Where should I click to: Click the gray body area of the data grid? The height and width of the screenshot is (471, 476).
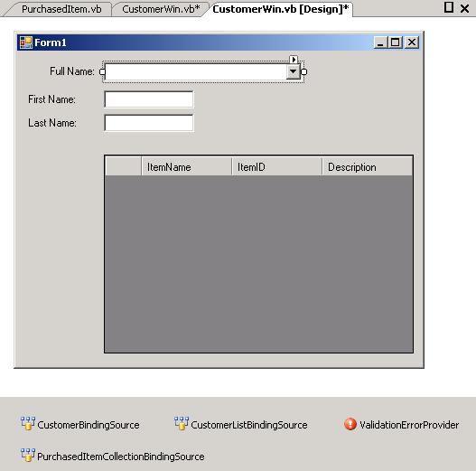[x=258, y=264]
